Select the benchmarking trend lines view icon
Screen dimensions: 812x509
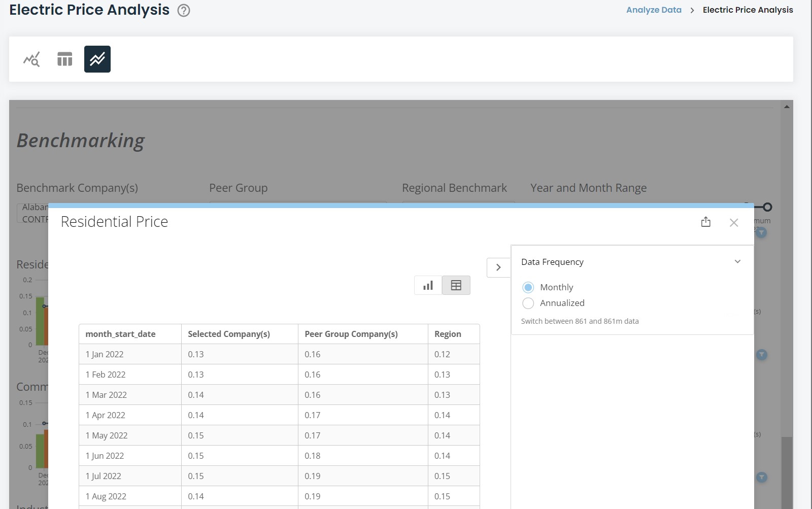[x=97, y=59]
